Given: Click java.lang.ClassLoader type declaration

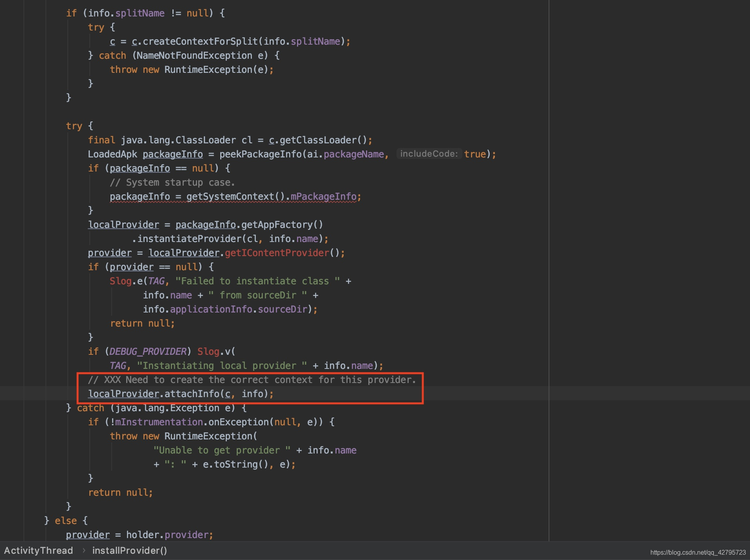Looking at the screenshot, I should [178, 140].
